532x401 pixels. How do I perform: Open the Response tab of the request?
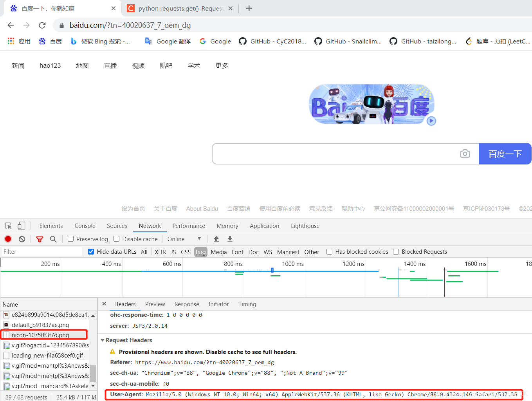(187, 304)
